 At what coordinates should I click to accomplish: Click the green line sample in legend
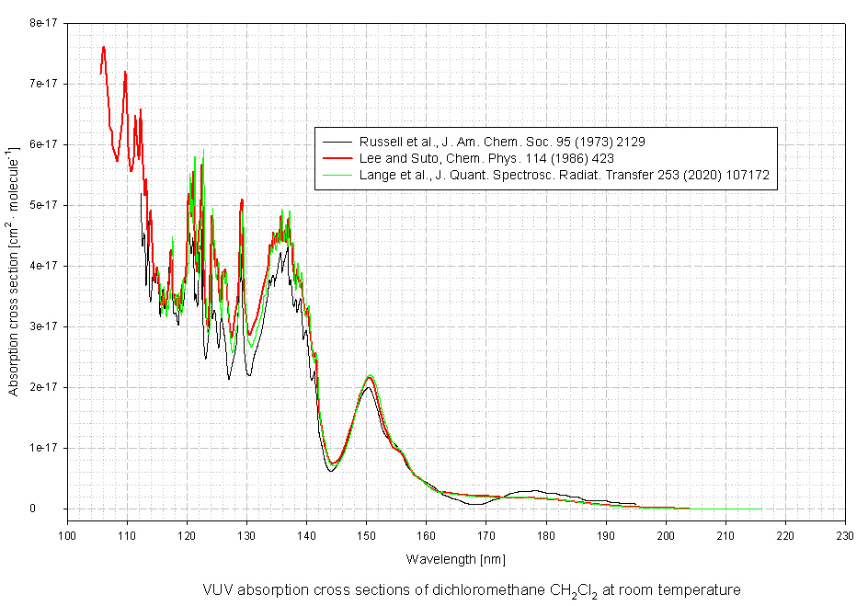pos(337,173)
